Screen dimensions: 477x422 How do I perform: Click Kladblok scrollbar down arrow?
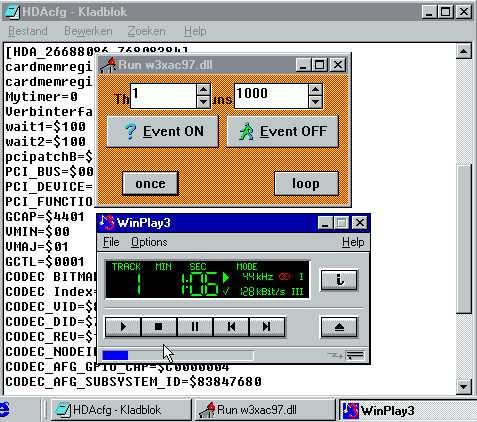(464, 386)
